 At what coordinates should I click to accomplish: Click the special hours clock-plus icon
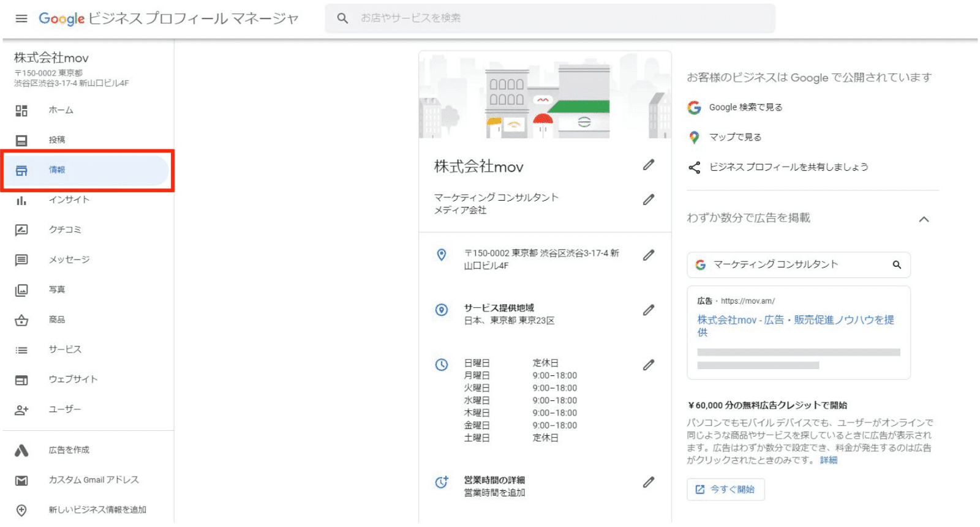(441, 482)
